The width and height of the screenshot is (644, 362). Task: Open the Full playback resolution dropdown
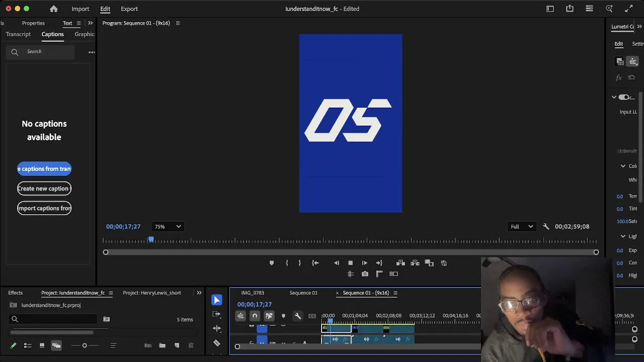pyautogui.click(x=522, y=227)
